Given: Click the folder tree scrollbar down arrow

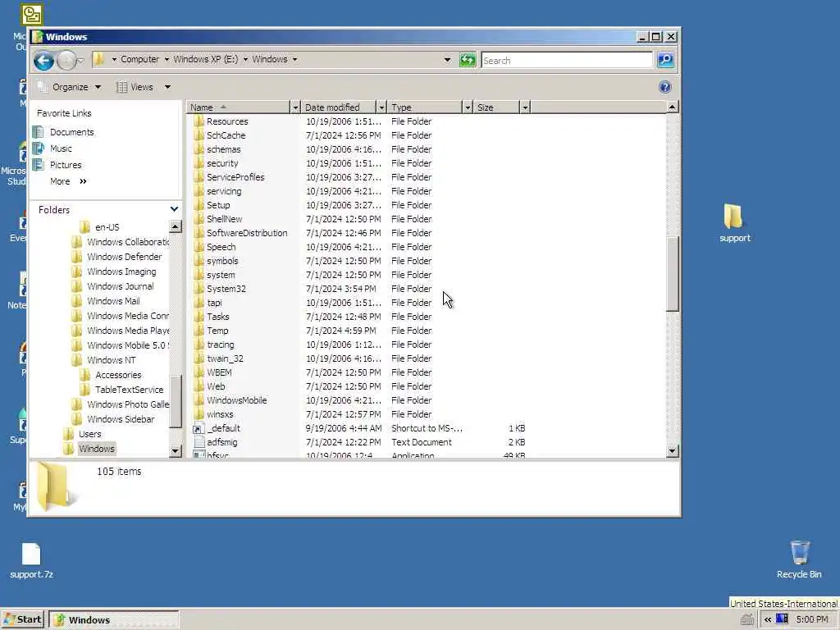Looking at the screenshot, I should tap(176, 451).
